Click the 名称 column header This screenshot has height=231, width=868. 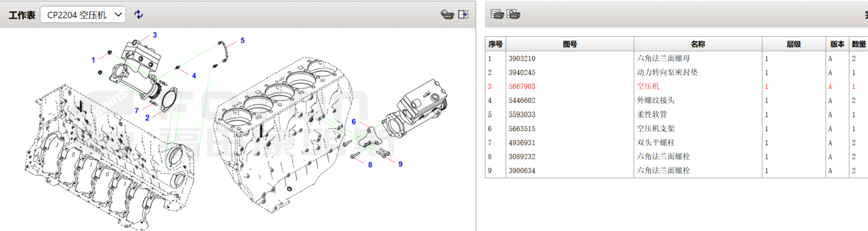click(x=697, y=44)
